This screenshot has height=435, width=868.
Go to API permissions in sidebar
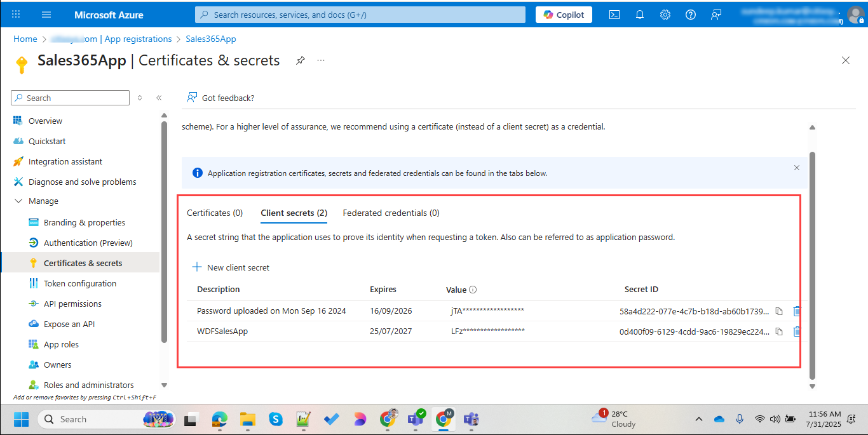pos(72,304)
